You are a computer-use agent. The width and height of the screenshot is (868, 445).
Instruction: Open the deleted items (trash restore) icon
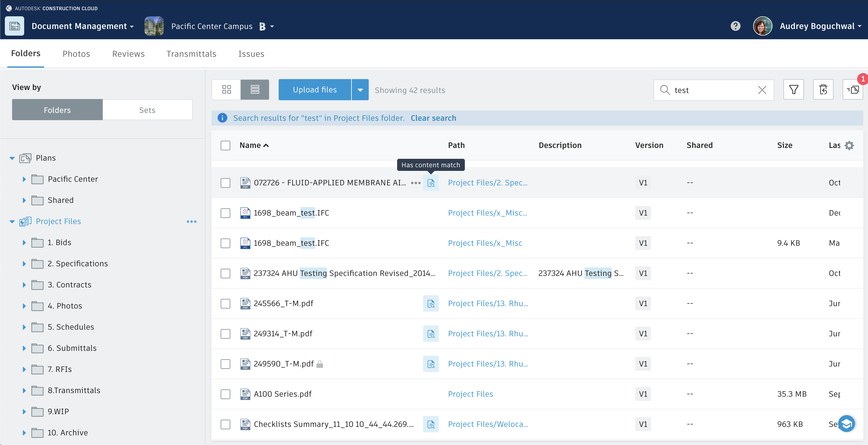coord(823,90)
